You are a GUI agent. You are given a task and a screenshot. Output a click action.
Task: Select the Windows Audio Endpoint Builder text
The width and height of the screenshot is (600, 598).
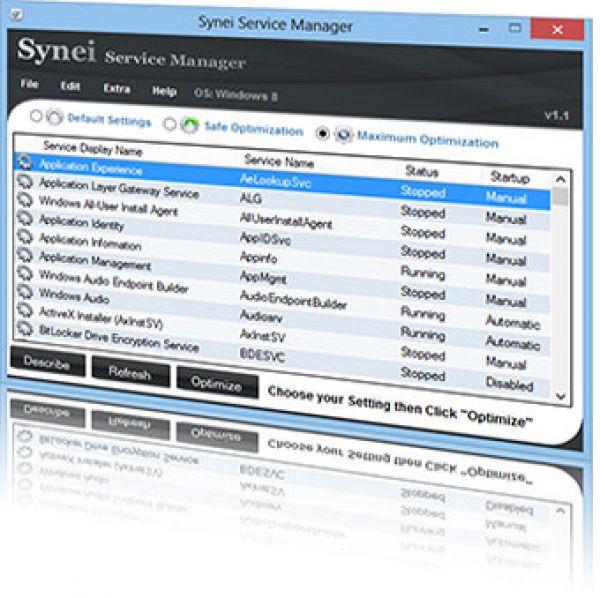pos(114,281)
